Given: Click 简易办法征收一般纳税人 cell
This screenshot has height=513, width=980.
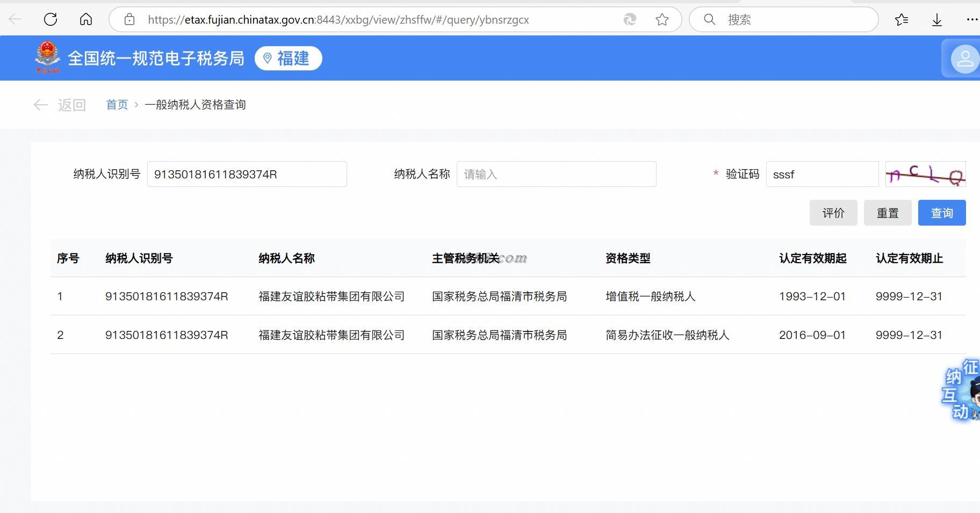Looking at the screenshot, I should click(x=667, y=335).
